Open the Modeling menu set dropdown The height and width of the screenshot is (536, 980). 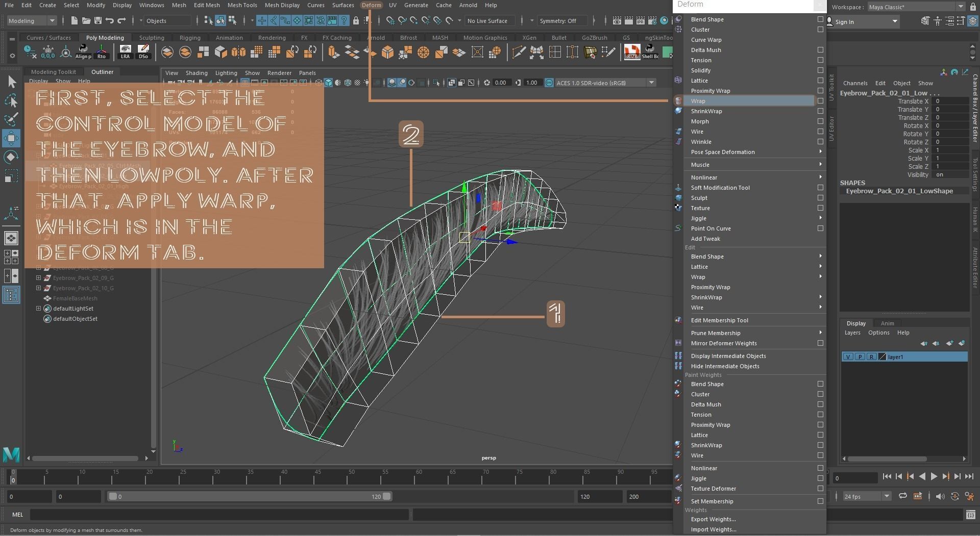pyautogui.click(x=32, y=20)
